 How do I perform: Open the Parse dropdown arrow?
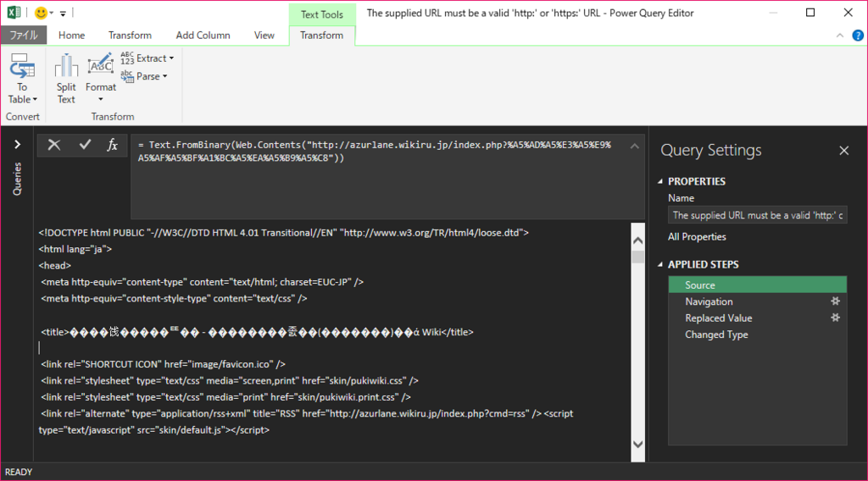(x=165, y=76)
